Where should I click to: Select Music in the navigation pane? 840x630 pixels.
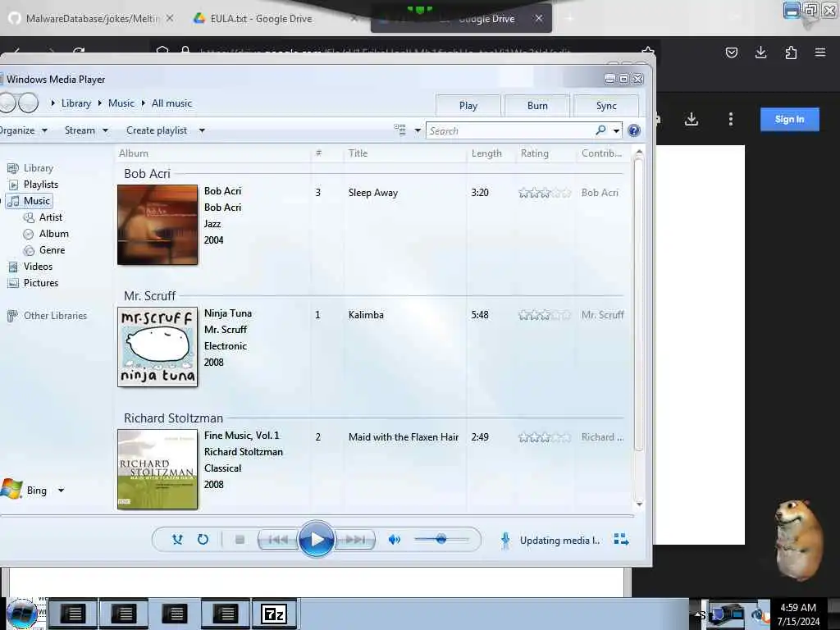coord(36,201)
